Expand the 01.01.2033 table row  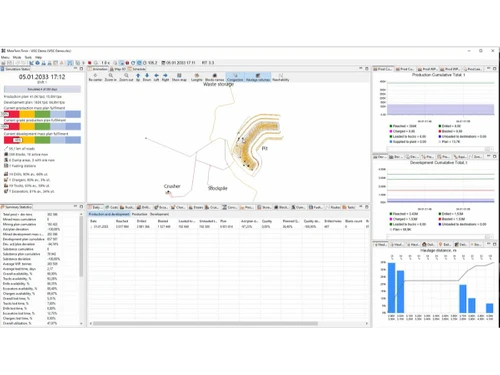pos(91,227)
